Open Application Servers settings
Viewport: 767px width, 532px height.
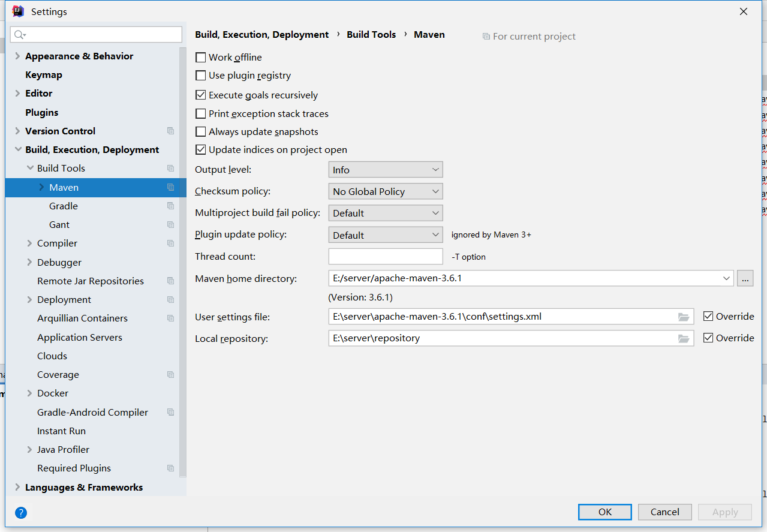(x=80, y=337)
